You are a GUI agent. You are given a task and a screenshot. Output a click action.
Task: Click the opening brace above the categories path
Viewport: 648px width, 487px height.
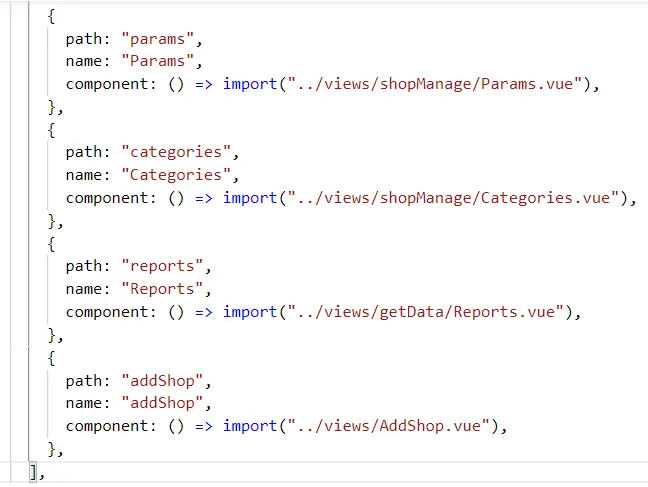coord(52,130)
